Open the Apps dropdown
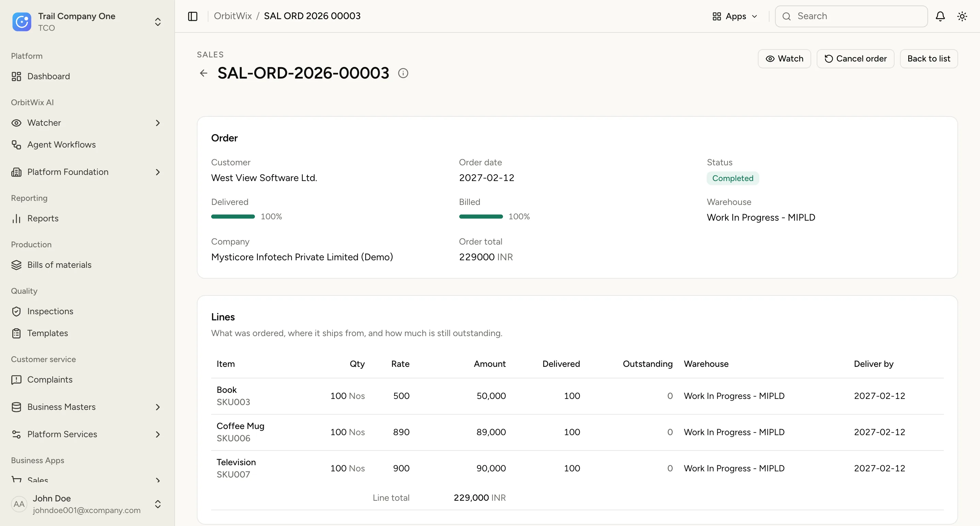The width and height of the screenshot is (980, 526). pos(735,16)
